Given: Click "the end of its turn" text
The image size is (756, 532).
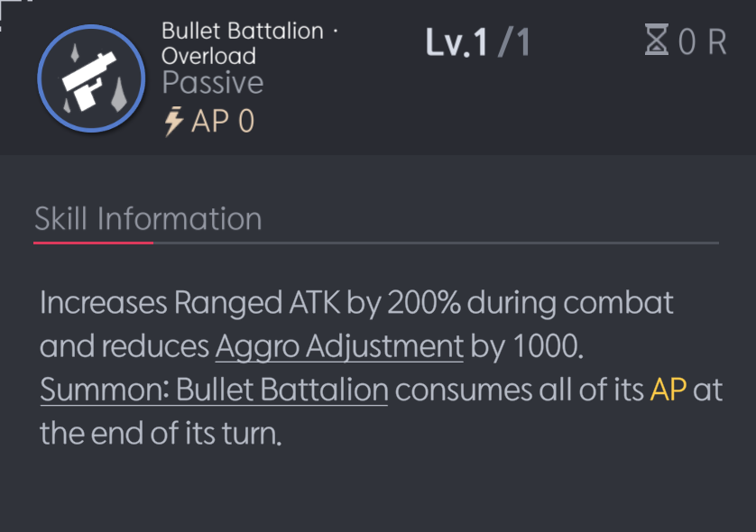Looking at the screenshot, I should [161, 433].
